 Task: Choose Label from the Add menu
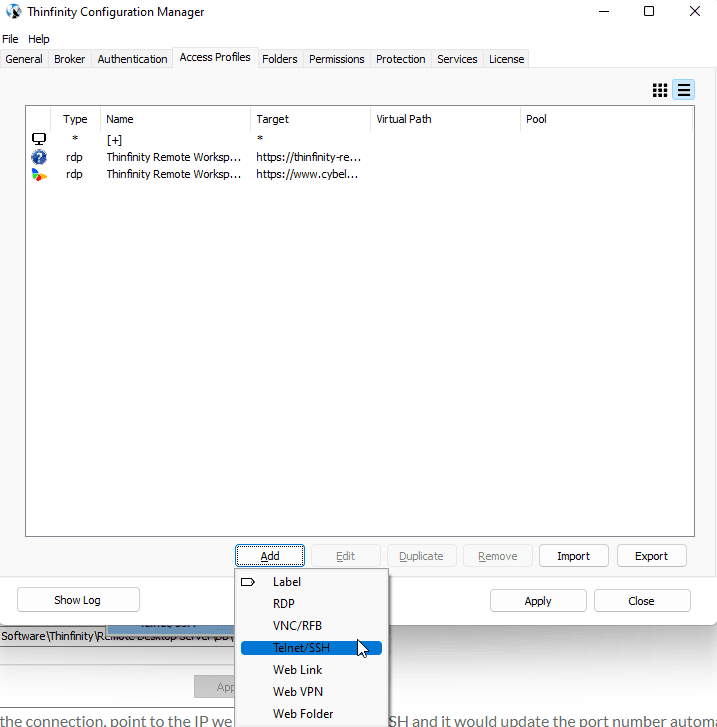tap(311, 582)
